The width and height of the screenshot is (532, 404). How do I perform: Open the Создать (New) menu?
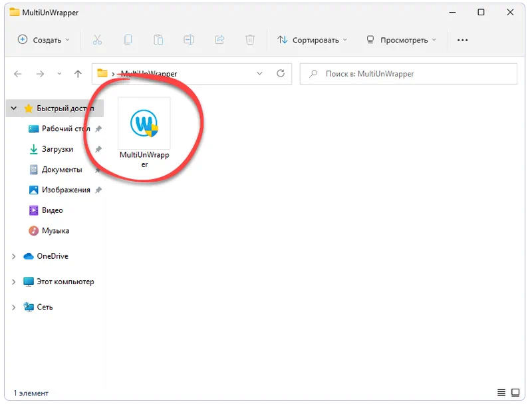[x=43, y=40]
